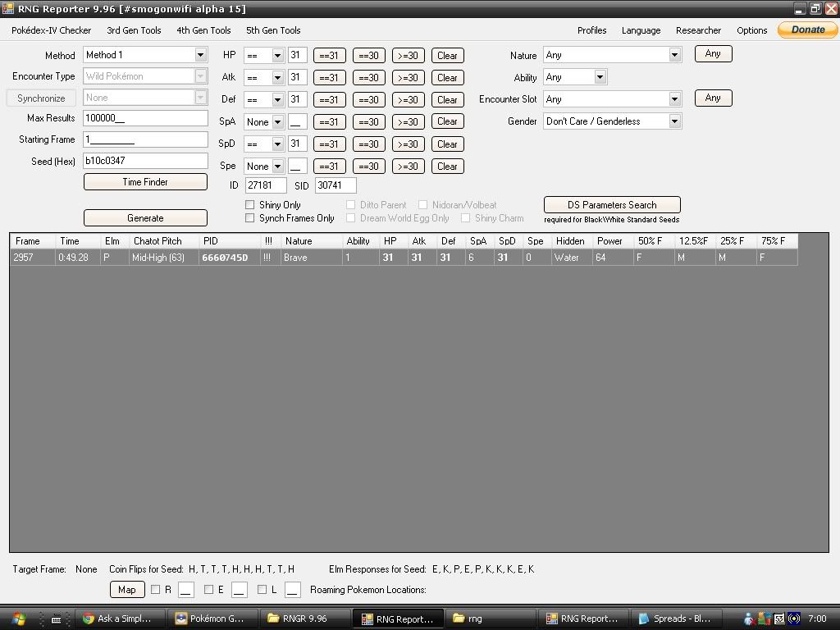Open the Chrome 'Ask a Simpl...' taskbar item
840x630 pixels.
(120, 619)
